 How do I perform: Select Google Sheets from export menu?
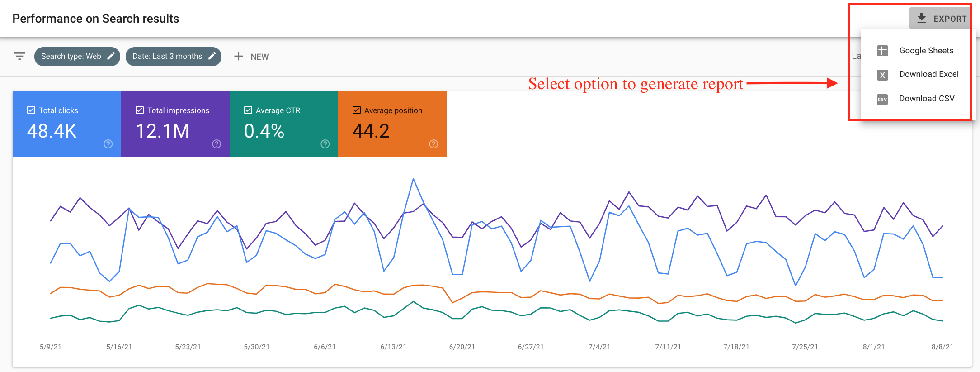point(926,51)
